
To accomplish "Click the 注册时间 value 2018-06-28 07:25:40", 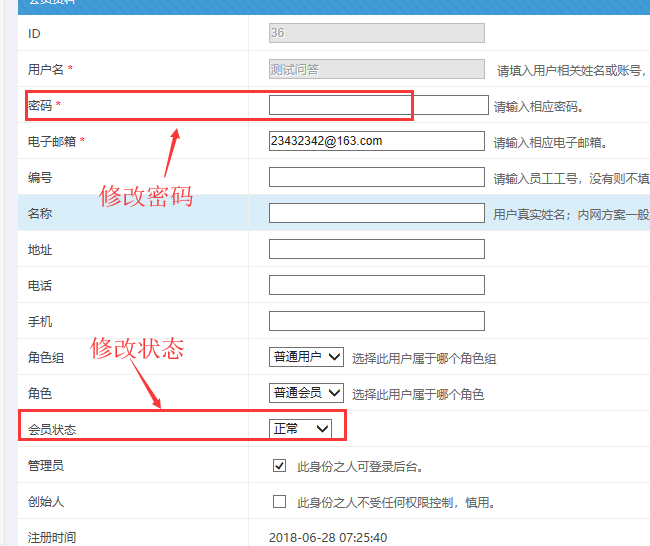I will [x=327, y=537].
